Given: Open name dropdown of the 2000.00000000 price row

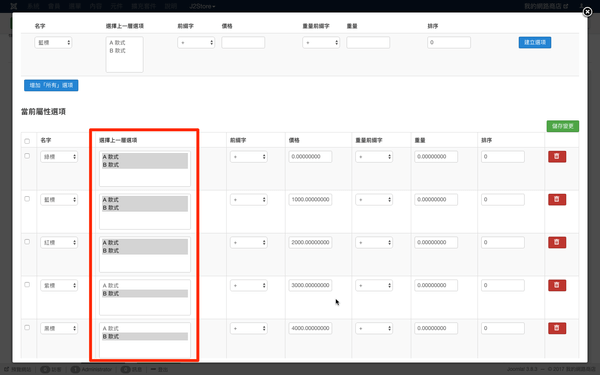Looking at the screenshot, I should [59, 242].
